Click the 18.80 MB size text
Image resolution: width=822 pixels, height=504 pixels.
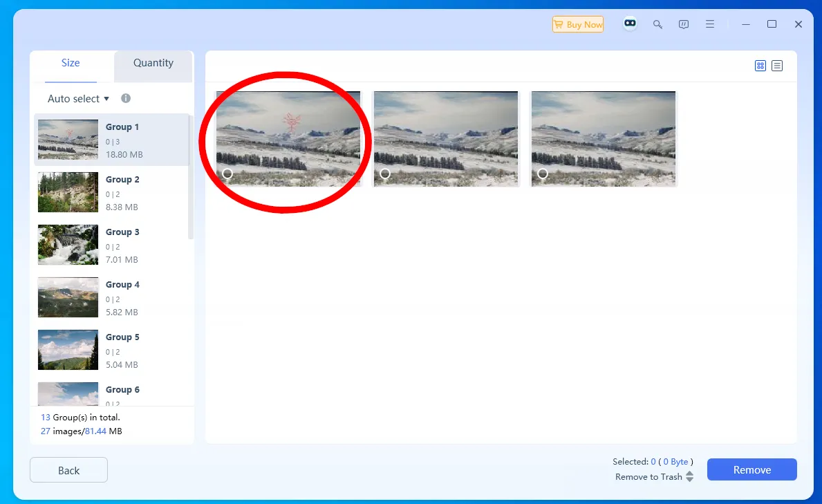coord(124,155)
